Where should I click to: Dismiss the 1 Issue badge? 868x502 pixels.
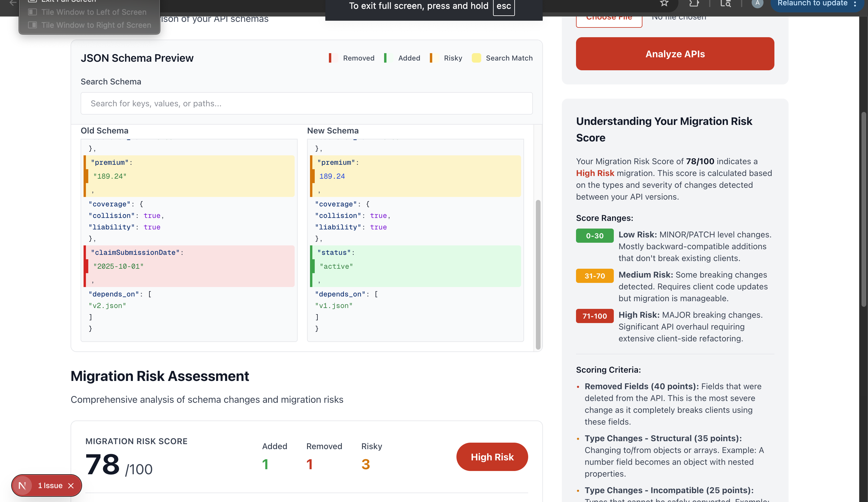[x=71, y=485]
